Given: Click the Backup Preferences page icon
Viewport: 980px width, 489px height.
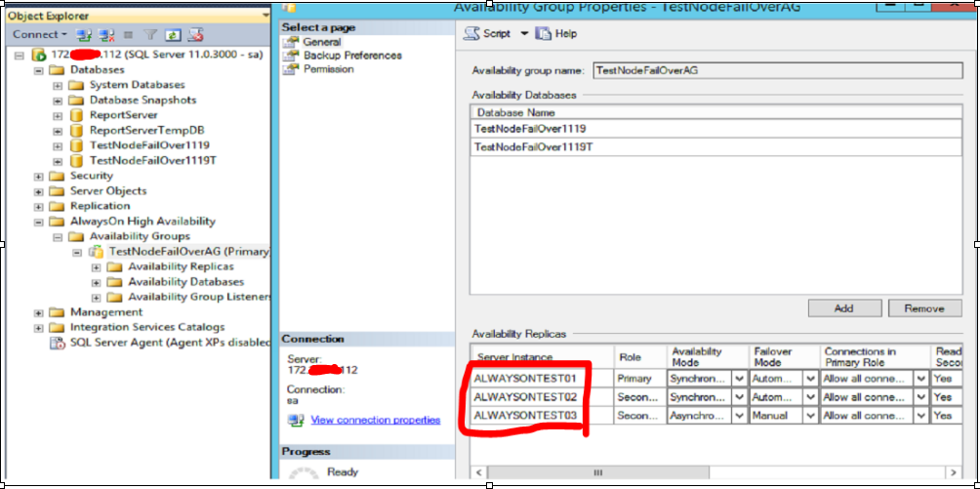Looking at the screenshot, I should pyautogui.click(x=290, y=56).
